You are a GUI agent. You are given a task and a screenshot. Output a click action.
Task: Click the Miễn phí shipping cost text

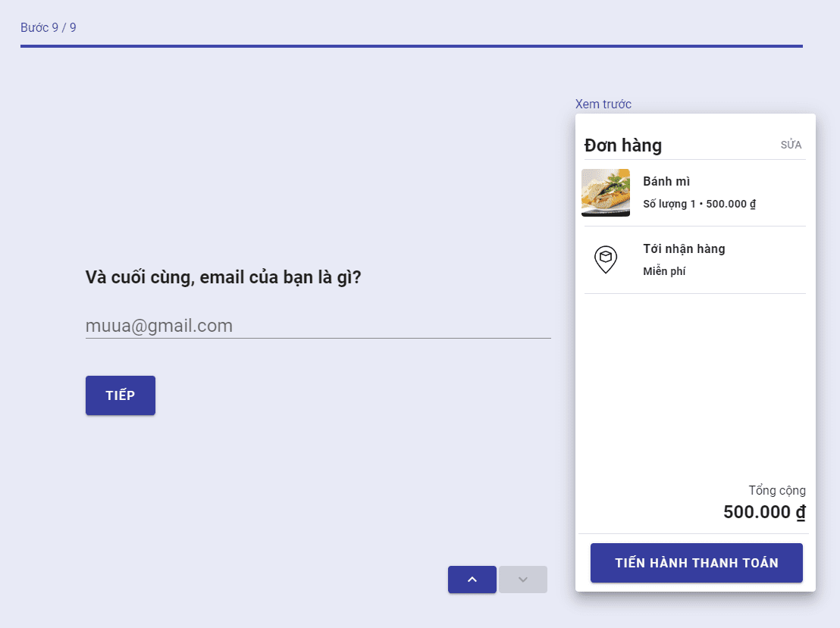tap(664, 271)
